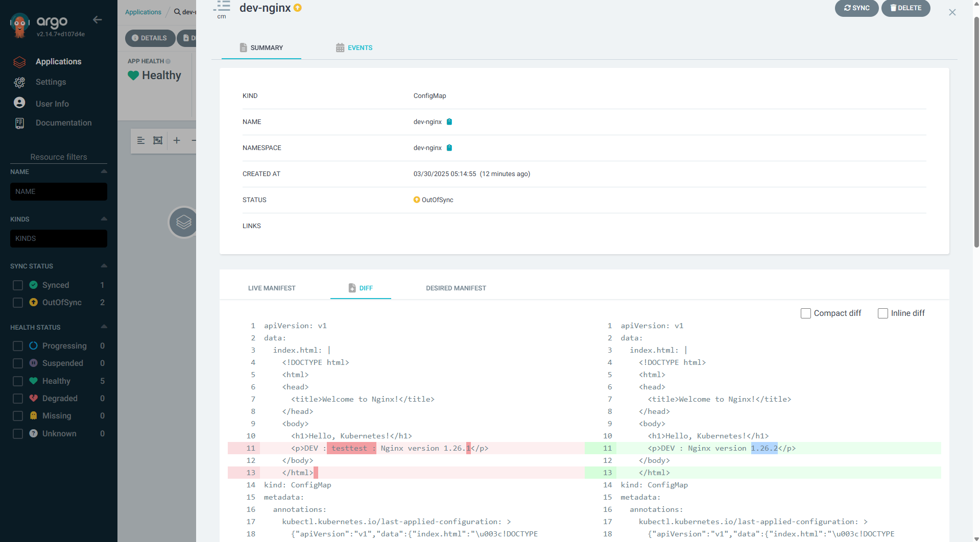Image resolution: width=980 pixels, height=542 pixels.
Task: Click the App Health help question icon
Action: 168,61
